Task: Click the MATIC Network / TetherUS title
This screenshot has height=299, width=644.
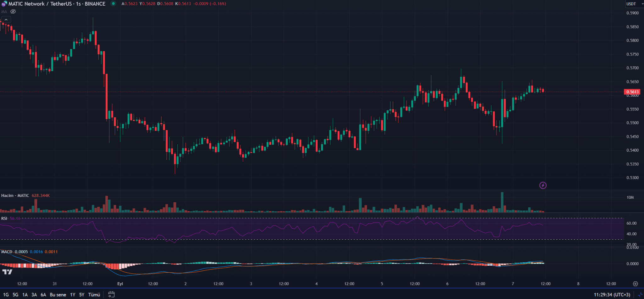Action: pyautogui.click(x=57, y=4)
